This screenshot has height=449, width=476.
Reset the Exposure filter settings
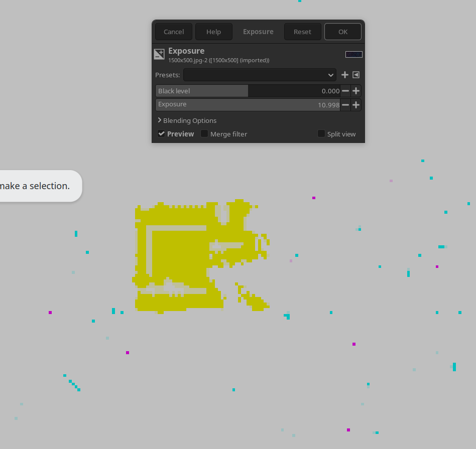302,32
